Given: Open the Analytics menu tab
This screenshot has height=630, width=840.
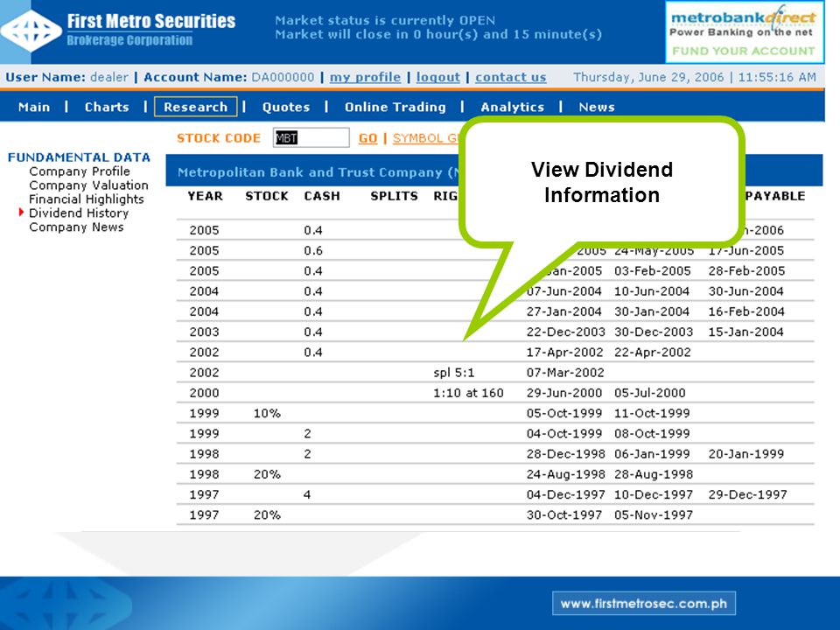Looking at the screenshot, I should [x=512, y=107].
